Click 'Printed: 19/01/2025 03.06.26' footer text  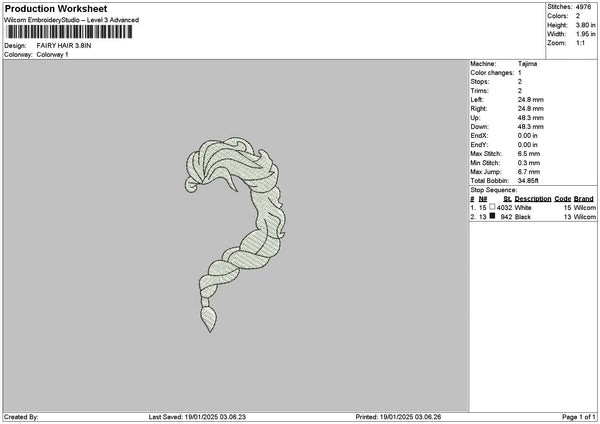398,417
